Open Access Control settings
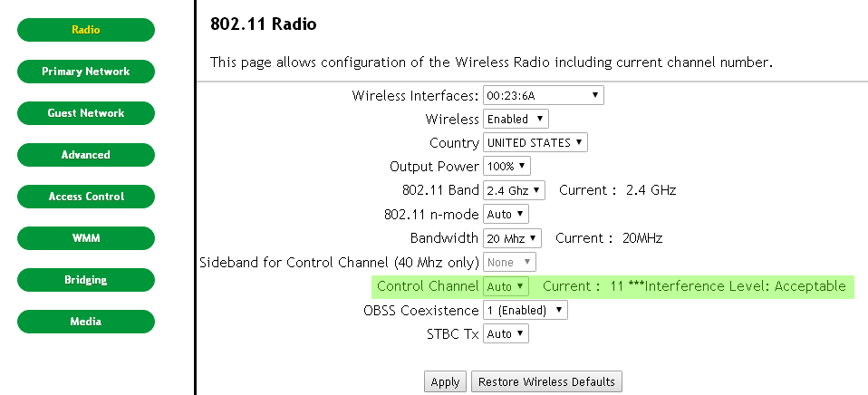This screenshot has width=868, height=395. tap(86, 197)
